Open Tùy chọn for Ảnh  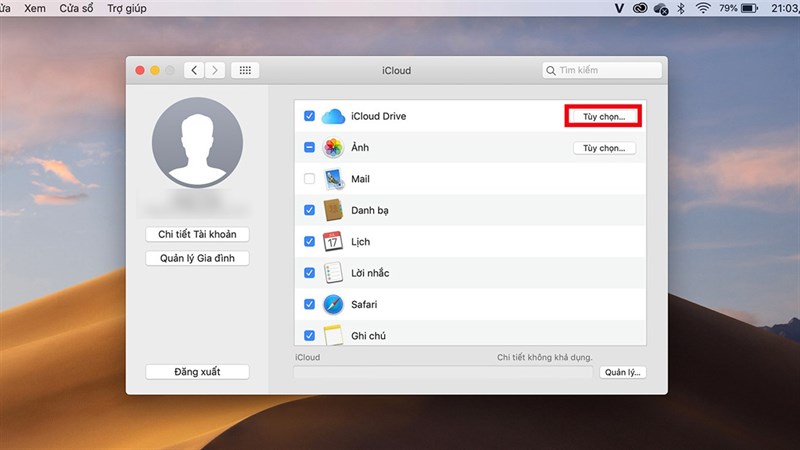pos(604,148)
